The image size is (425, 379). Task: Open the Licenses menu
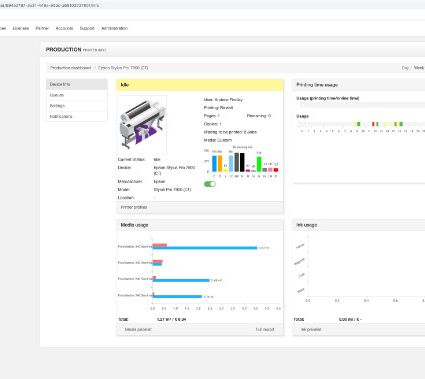click(21, 28)
